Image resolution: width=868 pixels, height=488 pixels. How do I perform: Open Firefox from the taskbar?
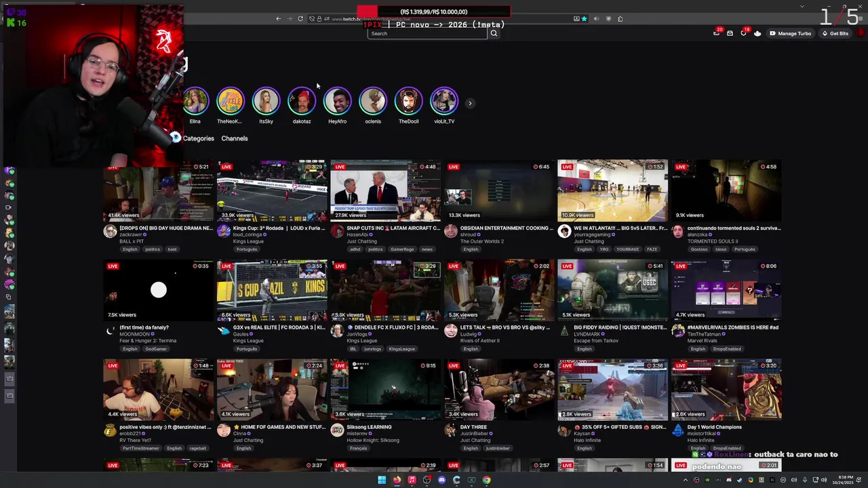397,480
